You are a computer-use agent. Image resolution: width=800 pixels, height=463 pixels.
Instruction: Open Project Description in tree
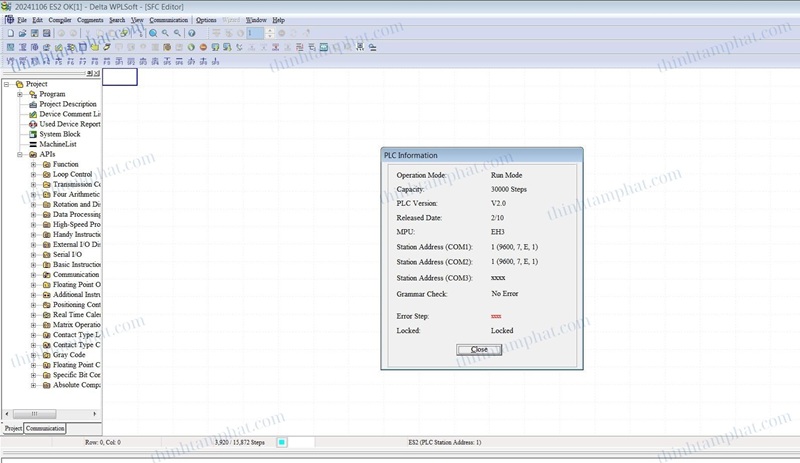pyautogui.click(x=67, y=104)
